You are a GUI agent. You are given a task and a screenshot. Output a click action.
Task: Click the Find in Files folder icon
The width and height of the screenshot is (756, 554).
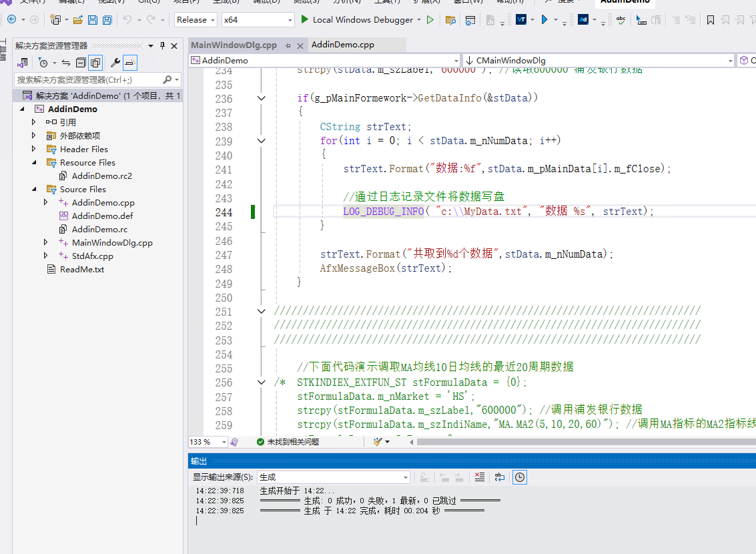click(x=450, y=20)
